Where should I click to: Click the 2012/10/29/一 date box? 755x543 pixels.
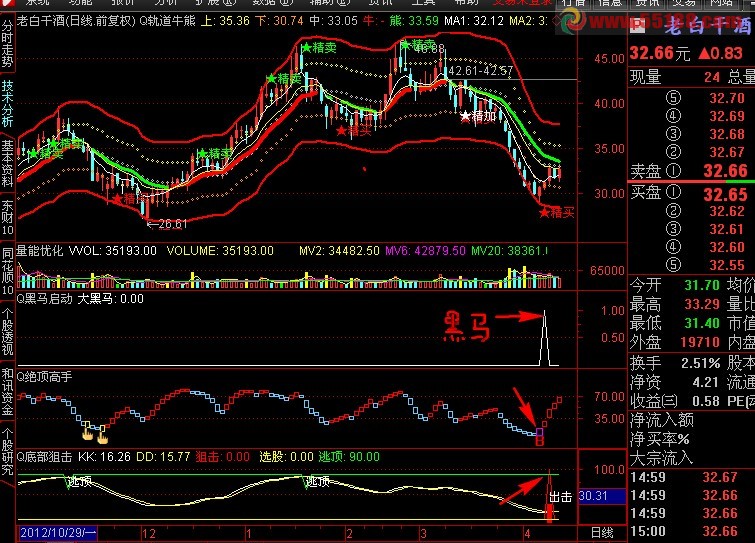(x=58, y=532)
